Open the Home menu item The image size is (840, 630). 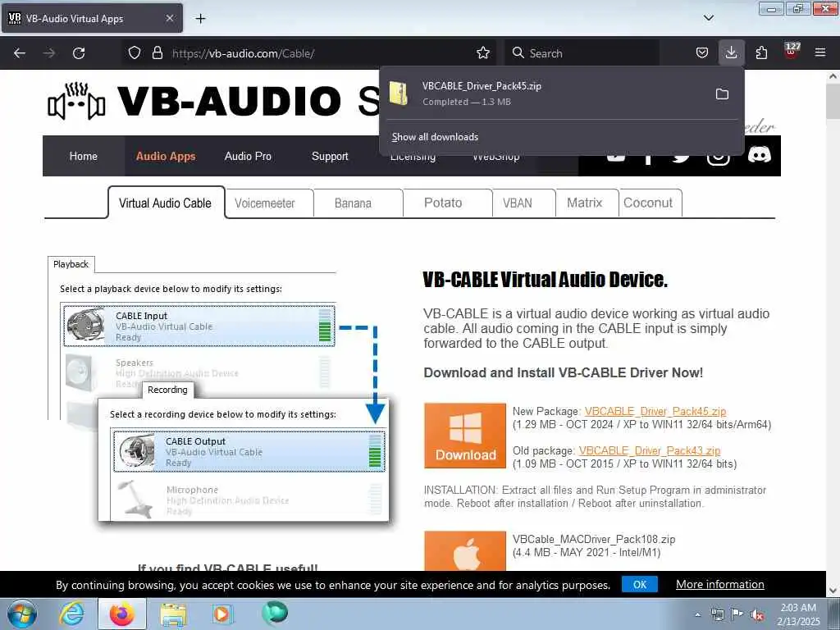pyautogui.click(x=84, y=156)
